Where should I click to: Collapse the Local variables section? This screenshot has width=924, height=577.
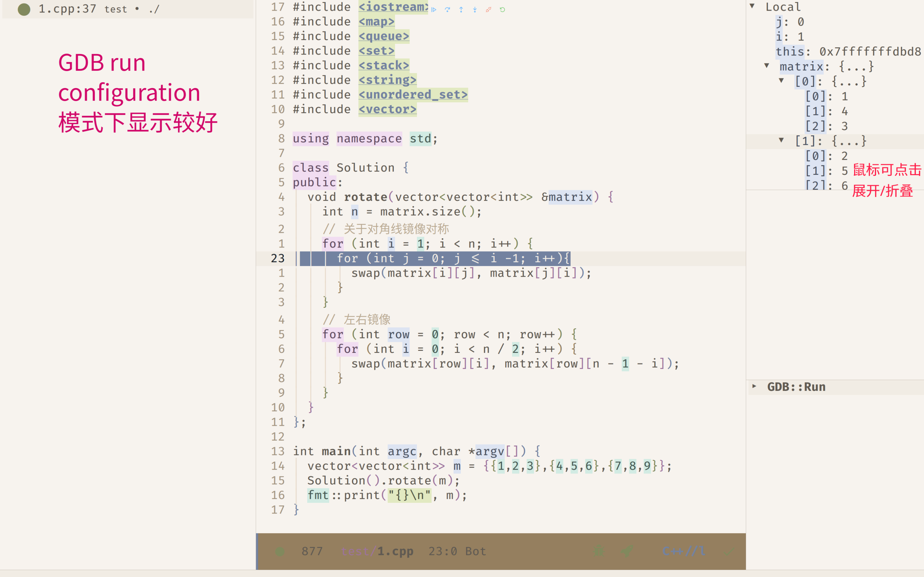click(x=752, y=6)
